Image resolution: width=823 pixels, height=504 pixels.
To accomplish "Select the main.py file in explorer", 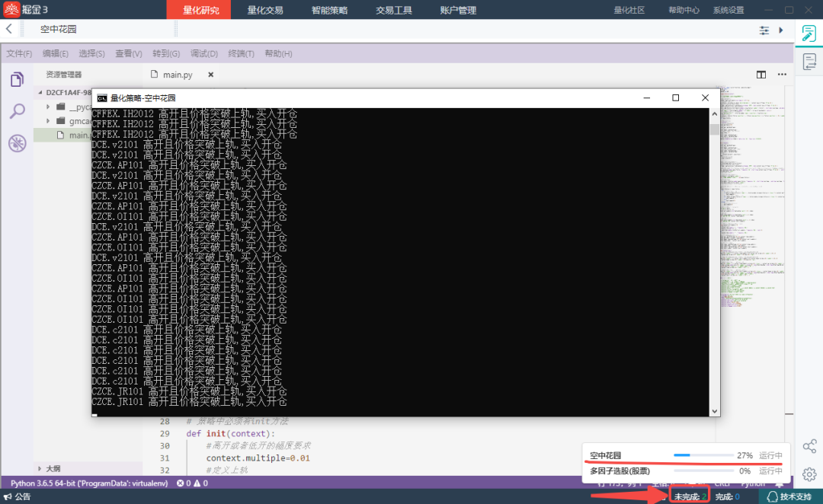I will tap(62, 136).
